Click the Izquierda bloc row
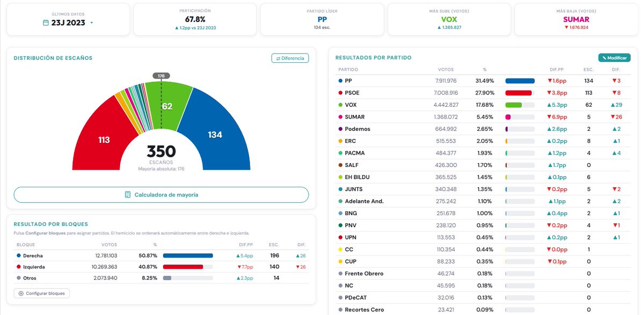This screenshot has height=315, width=644. [x=161, y=267]
